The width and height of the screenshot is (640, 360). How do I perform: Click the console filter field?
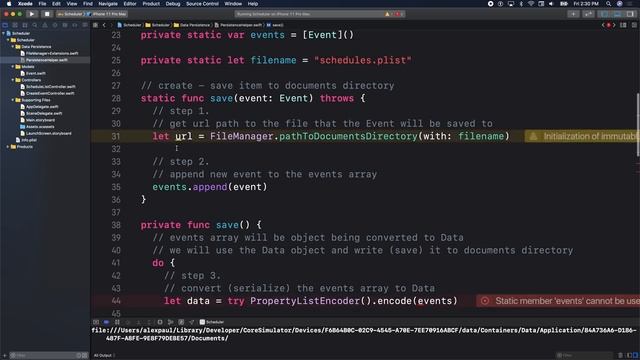584,356
